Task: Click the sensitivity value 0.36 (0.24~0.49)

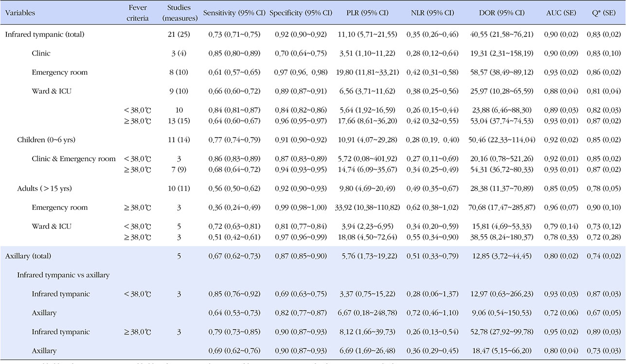Action: click(234, 208)
